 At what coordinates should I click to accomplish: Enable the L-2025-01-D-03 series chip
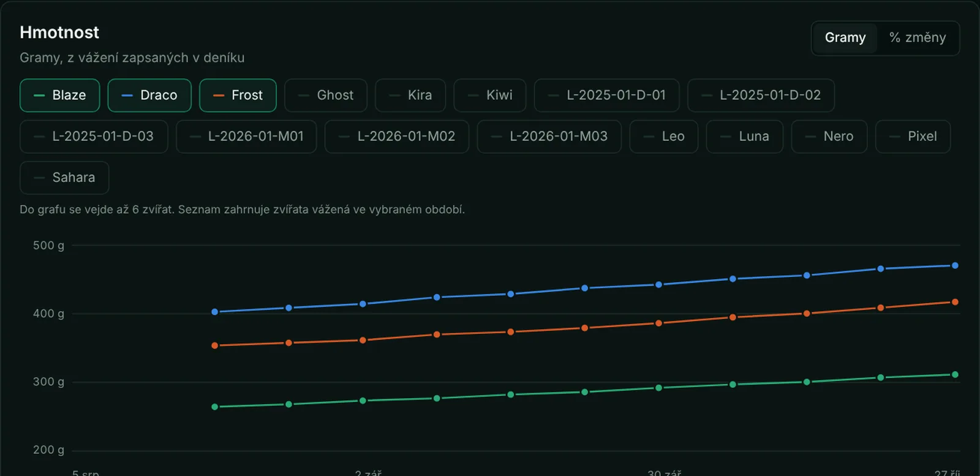click(x=94, y=137)
